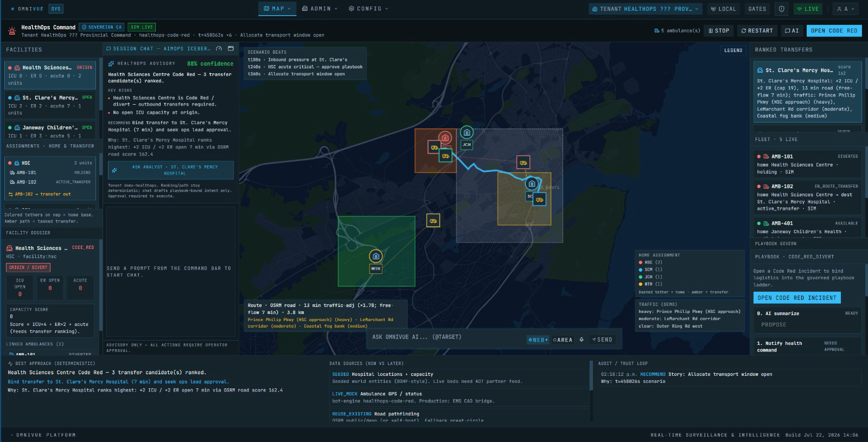Select the WEB mode option in the ask bar
This screenshot has height=442, width=868.
point(538,339)
